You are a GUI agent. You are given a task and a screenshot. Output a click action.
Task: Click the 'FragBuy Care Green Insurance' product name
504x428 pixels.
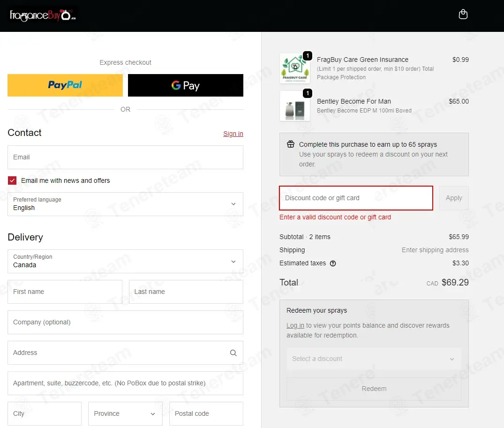pos(362,60)
